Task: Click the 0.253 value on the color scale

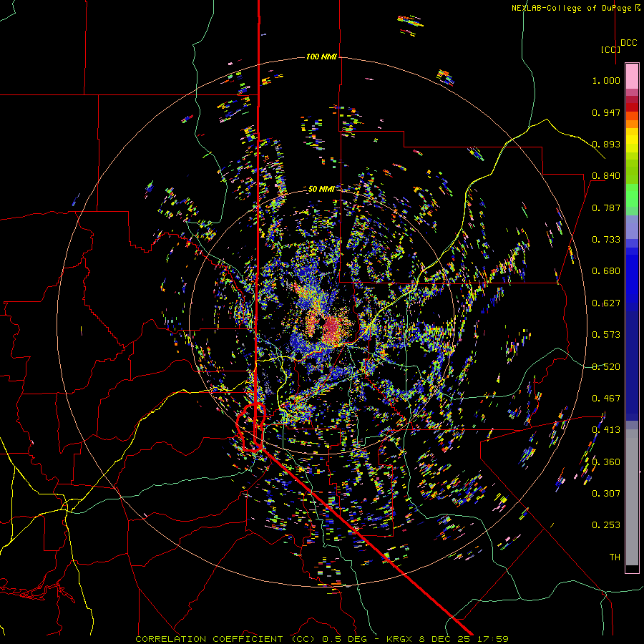Action: 606,525
